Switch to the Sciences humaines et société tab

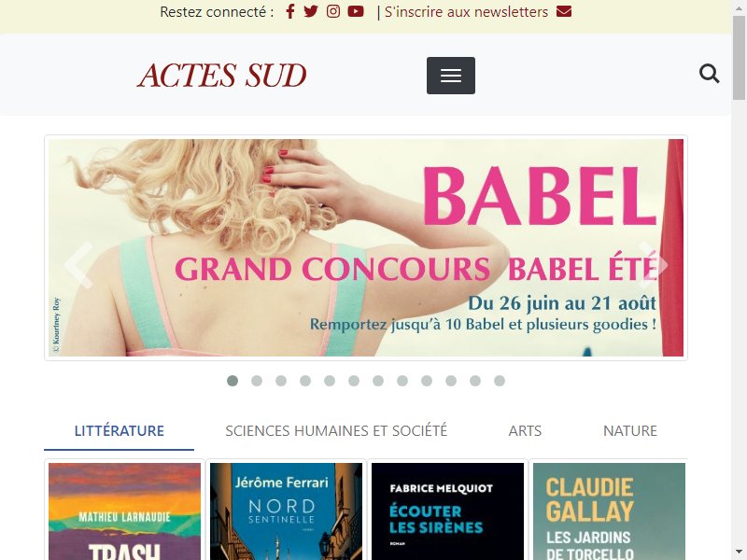click(336, 430)
